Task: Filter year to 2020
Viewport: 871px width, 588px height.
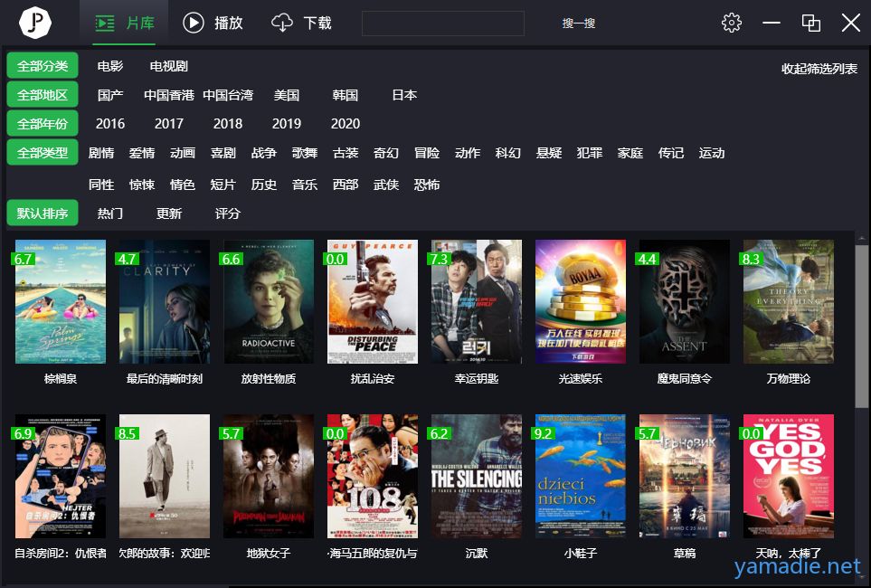Action: [x=345, y=123]
